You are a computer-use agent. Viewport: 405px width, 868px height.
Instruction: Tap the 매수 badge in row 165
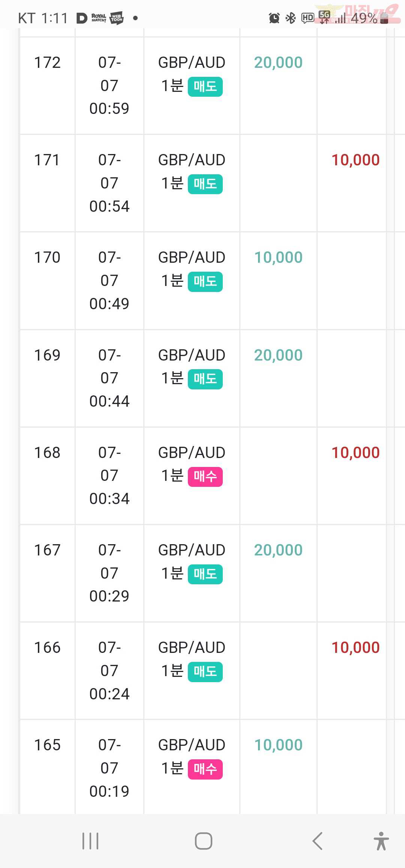click(205, 769)
